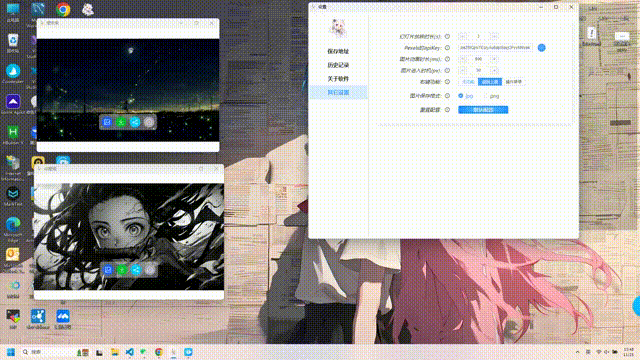
Task: Open the 关于软件 section in the settings sidebar
Action: click(x=338, y=79)
